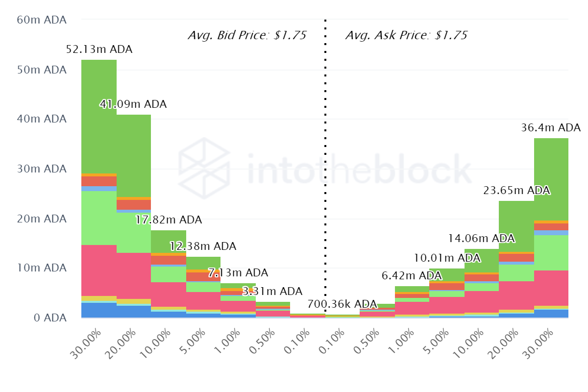
Task: Click the 17.82m ADA bar label
Action: (168, 220)
